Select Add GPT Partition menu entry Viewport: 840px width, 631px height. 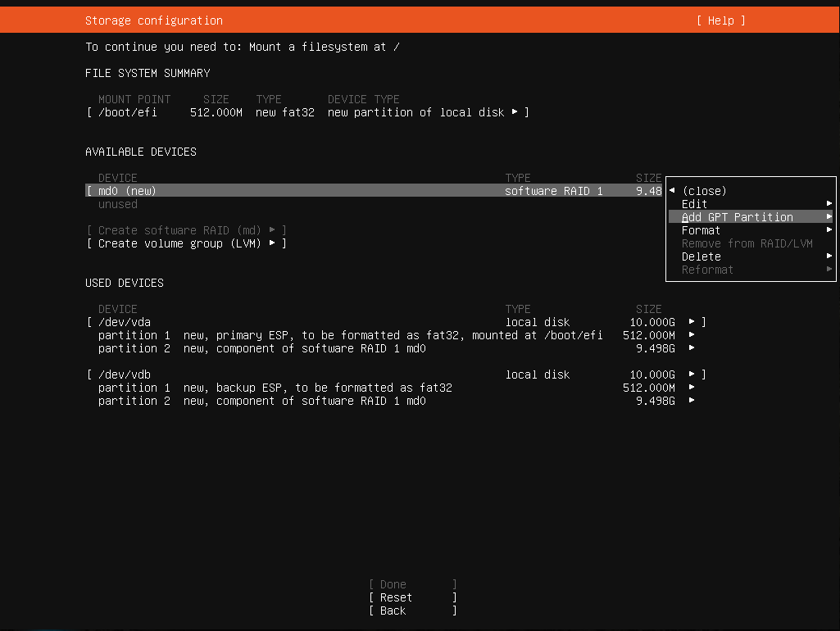pyautogui.click(x=738, y=217)
